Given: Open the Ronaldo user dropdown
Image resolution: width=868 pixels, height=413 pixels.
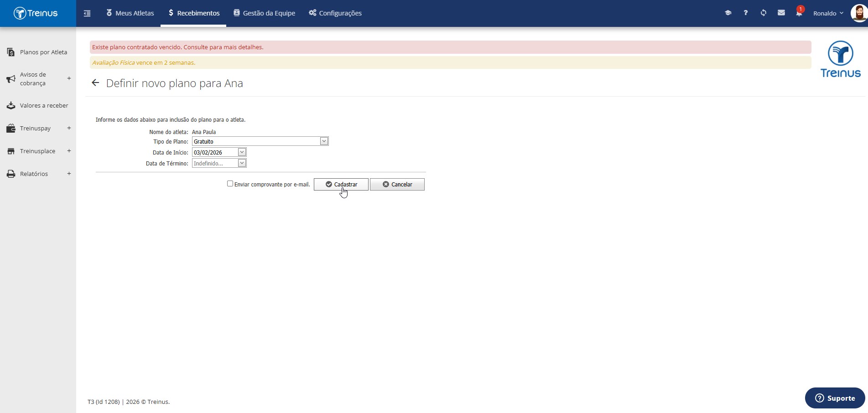Looking at the screenshot, I should pyautogui.click(x=828, y=13).
